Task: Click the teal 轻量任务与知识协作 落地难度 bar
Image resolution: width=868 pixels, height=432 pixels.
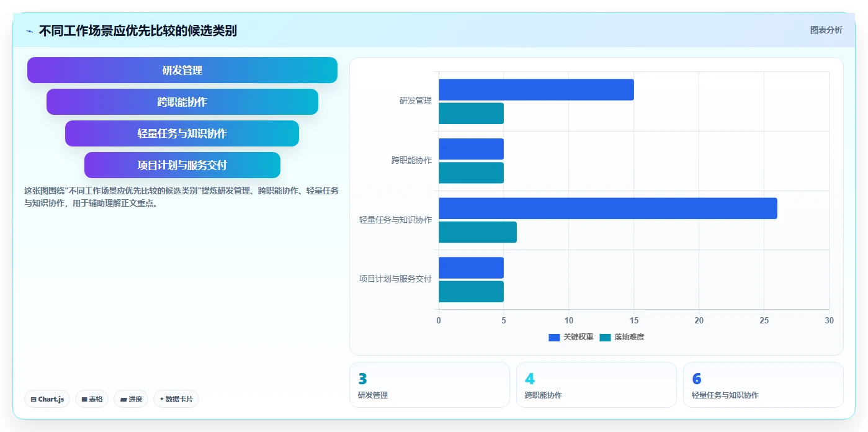Action: point(478,232)
